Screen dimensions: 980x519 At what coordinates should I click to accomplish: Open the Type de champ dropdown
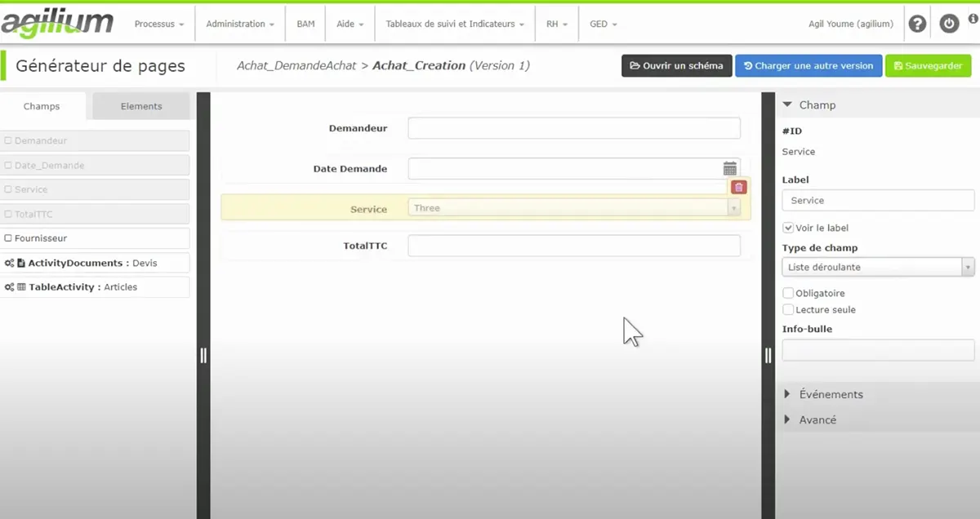pyautogui.click(x=878, y=267)
